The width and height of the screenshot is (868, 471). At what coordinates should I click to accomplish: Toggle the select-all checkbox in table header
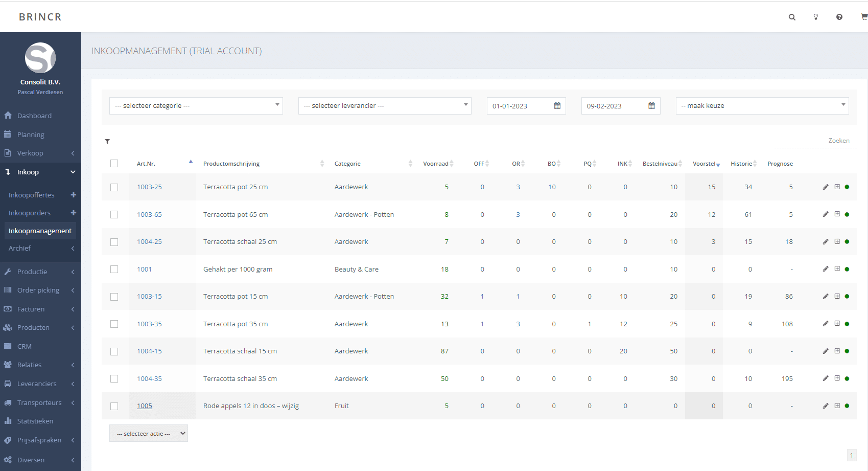tap(114, 164)
